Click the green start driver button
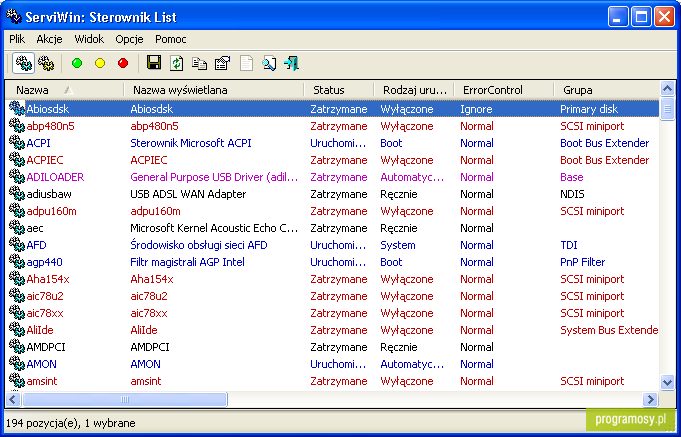This screenshot has height=437, width=681. tap(77, 63)
